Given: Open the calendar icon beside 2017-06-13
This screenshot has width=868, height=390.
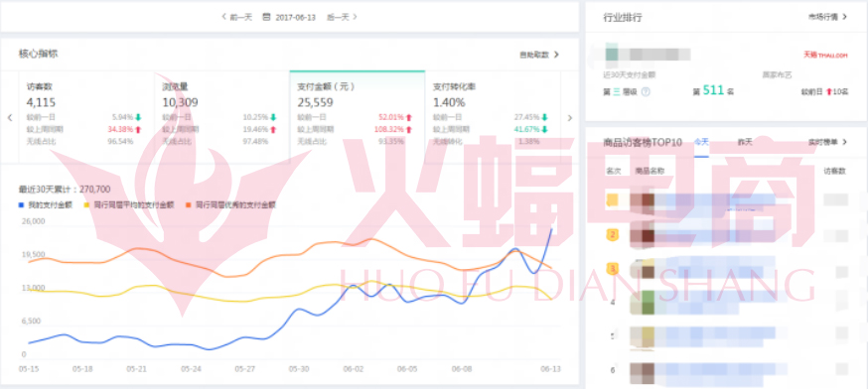Looking at the screenshot, I should (x=266, y=17).
